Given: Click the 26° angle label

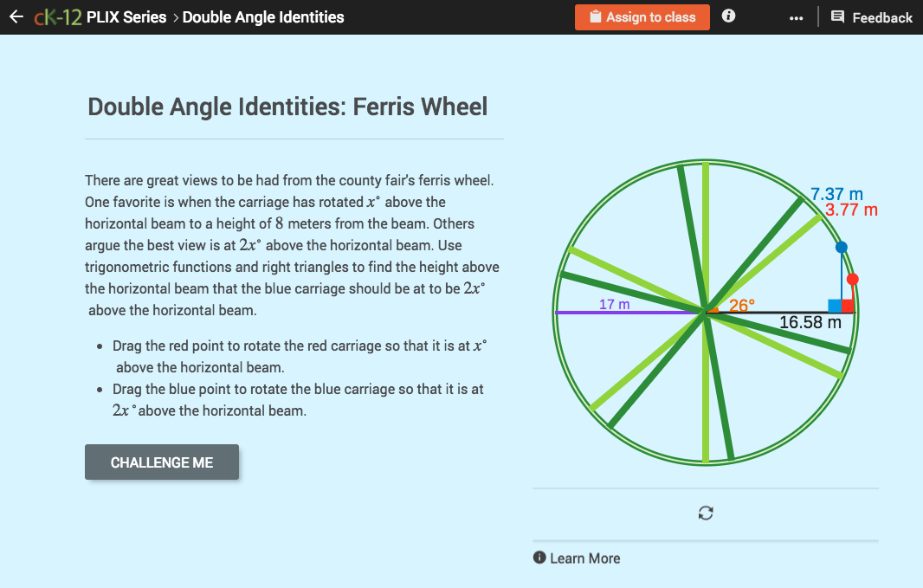Looking at the screenshot, I should (x=742, y=305).
